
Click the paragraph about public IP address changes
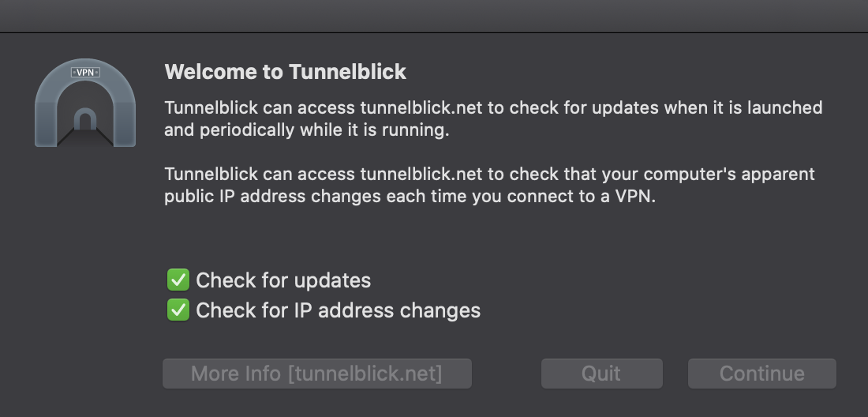click(489, 185)
